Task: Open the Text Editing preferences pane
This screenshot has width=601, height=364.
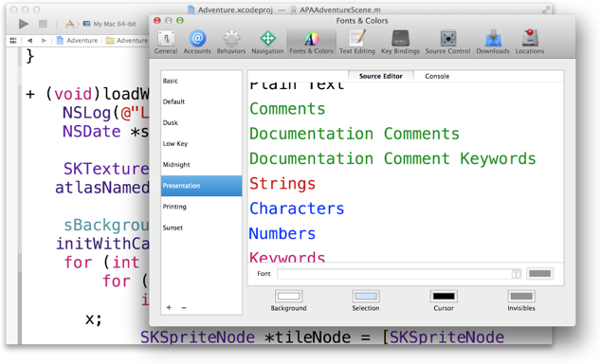Action: [x=357, y=42]
